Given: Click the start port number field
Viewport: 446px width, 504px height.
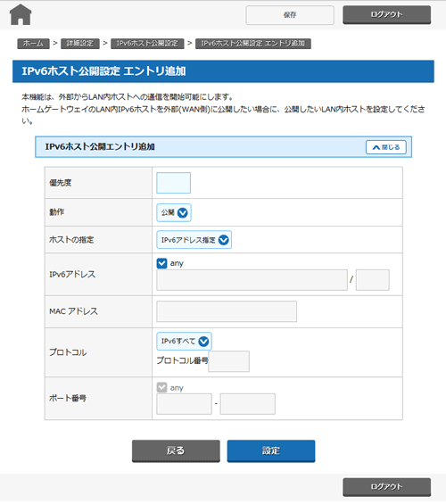Looking at the screenshot, I should point(184,404).
